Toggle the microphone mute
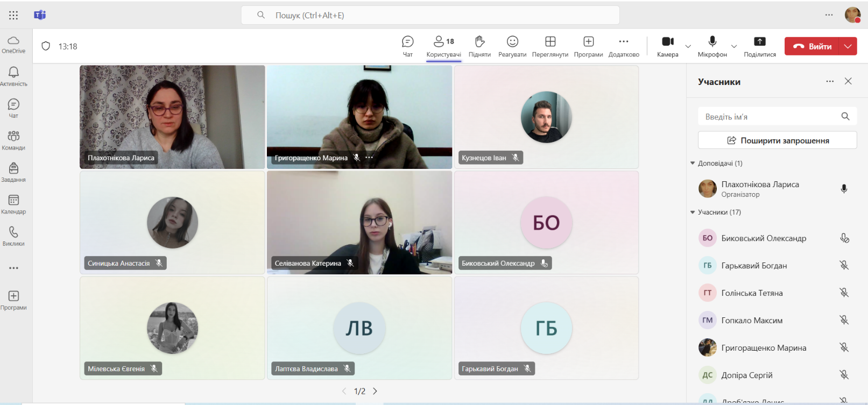The width and height of the screenshot is (868, 405). pyautogui.click(x=712, y=46)
